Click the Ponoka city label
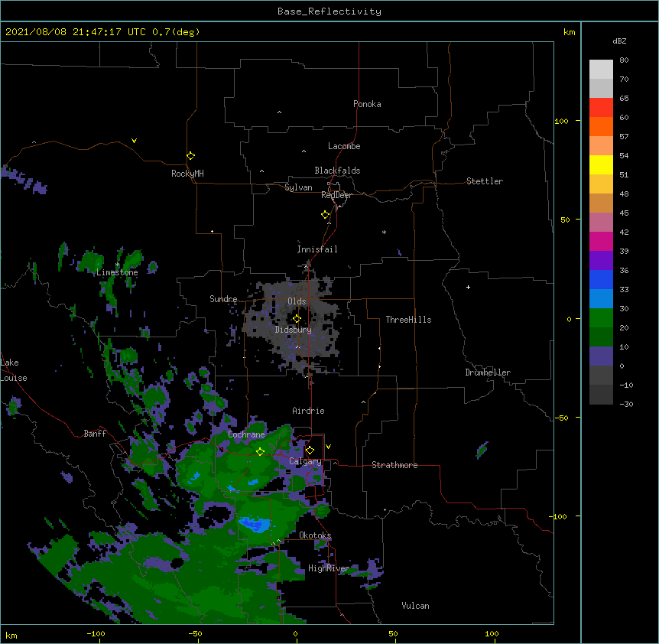 coord(367,104)
